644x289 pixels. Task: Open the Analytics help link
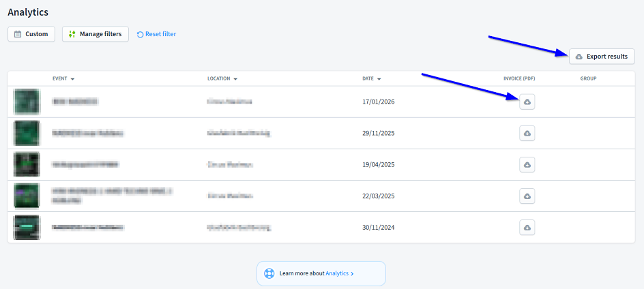click(x=339, y=273)
